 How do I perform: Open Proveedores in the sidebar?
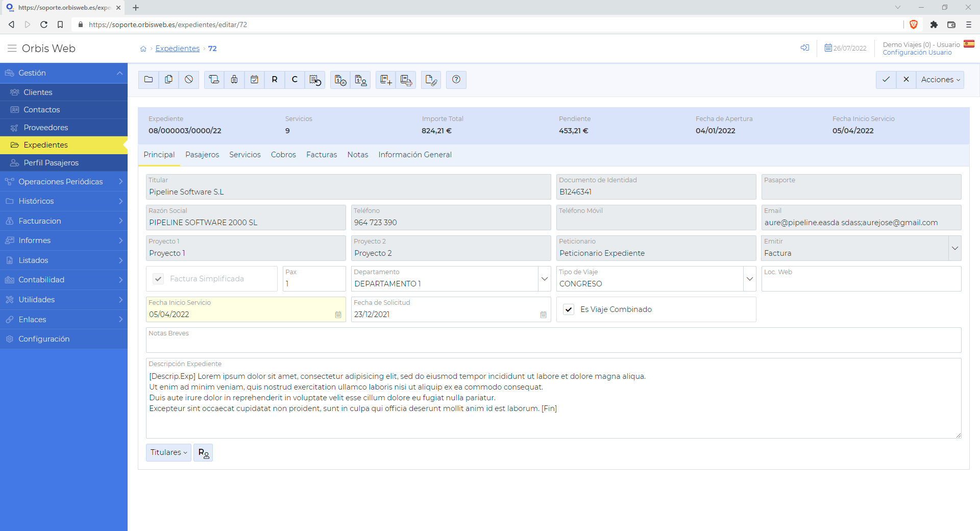click(x=64, y=128)
